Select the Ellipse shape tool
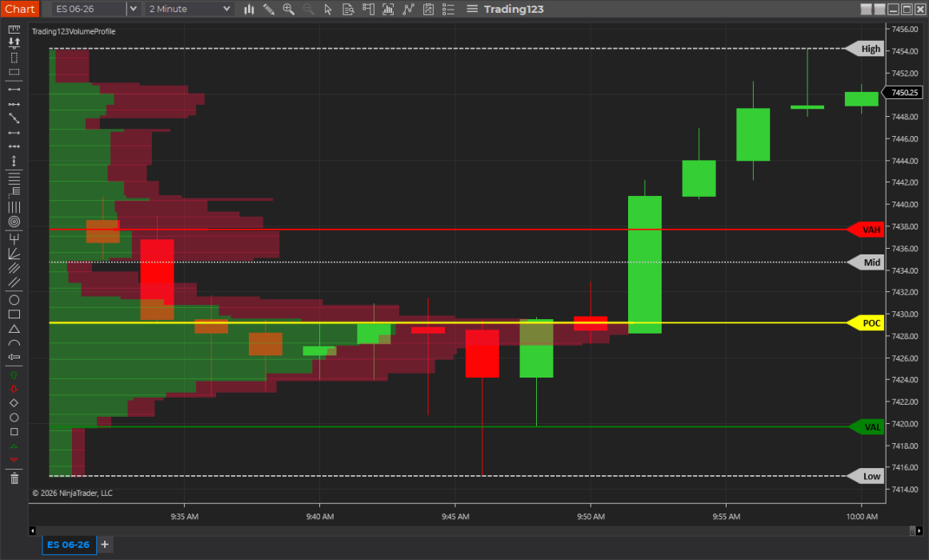The image size is (929, 560). point(14,300)
